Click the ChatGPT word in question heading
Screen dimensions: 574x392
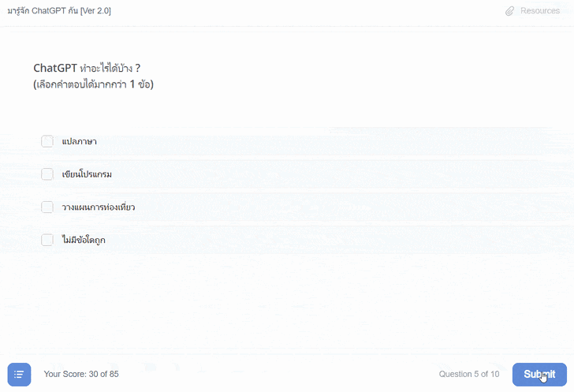click(x=55, y=68)
